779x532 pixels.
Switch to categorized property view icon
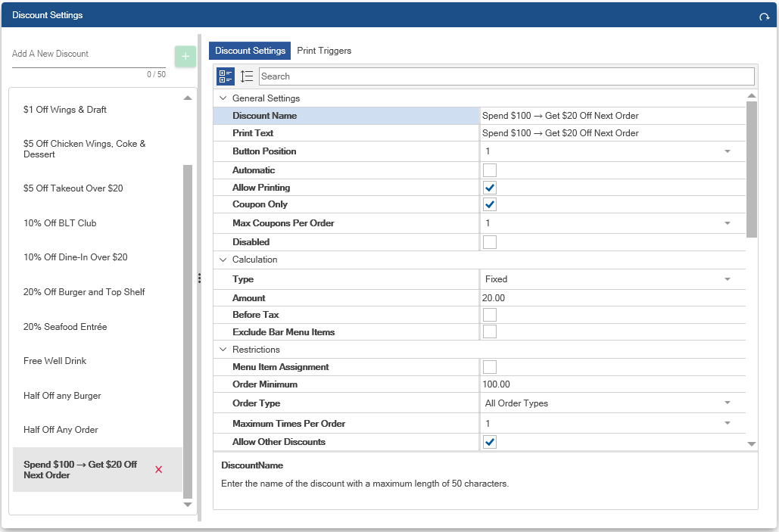(x=226, y=76)
